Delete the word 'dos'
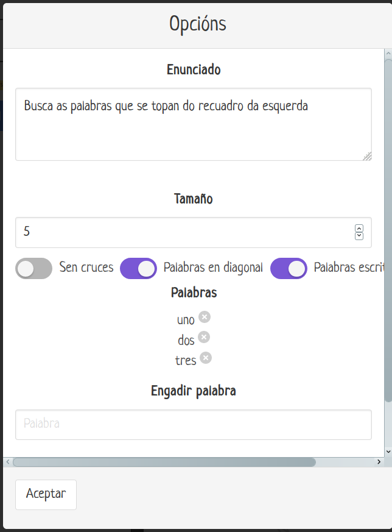The height and width of the screenshot is (532, 392). click(x=204, y=337)
